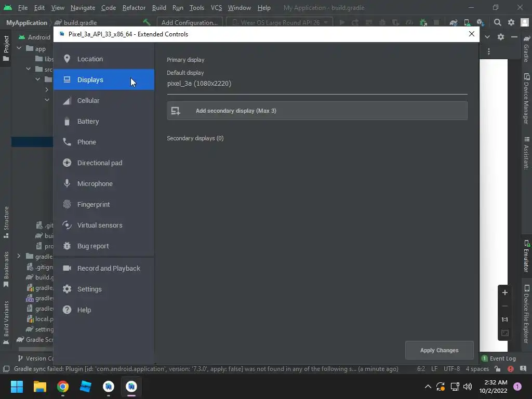Click the IDE settings gear in toolbar
The image size is (532, 399).
click(511, 22)
